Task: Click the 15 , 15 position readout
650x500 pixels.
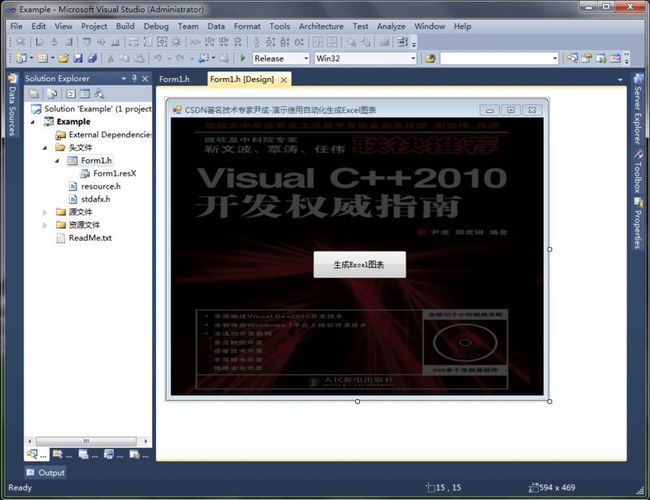Action: point(449,488)
